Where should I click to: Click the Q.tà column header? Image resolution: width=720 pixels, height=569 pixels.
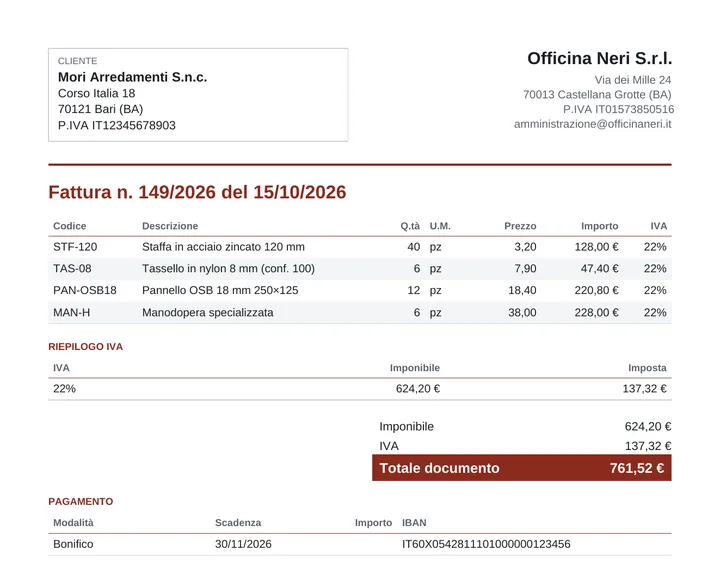point(410,226)
